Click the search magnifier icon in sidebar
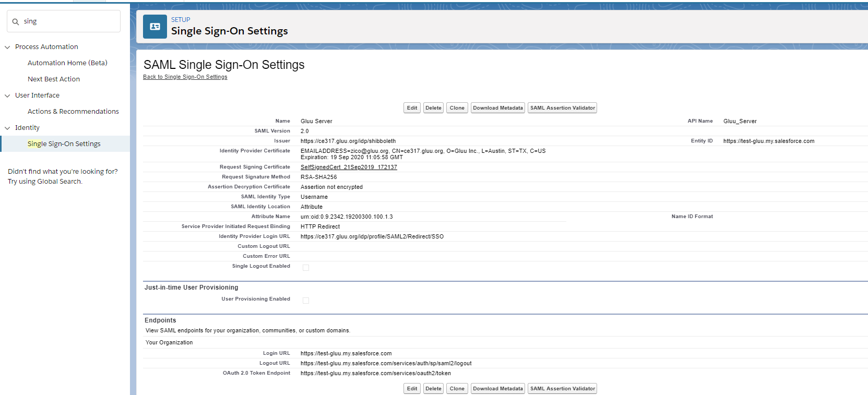The width and height of the screenshot is (868, 395). click(16, 22)
